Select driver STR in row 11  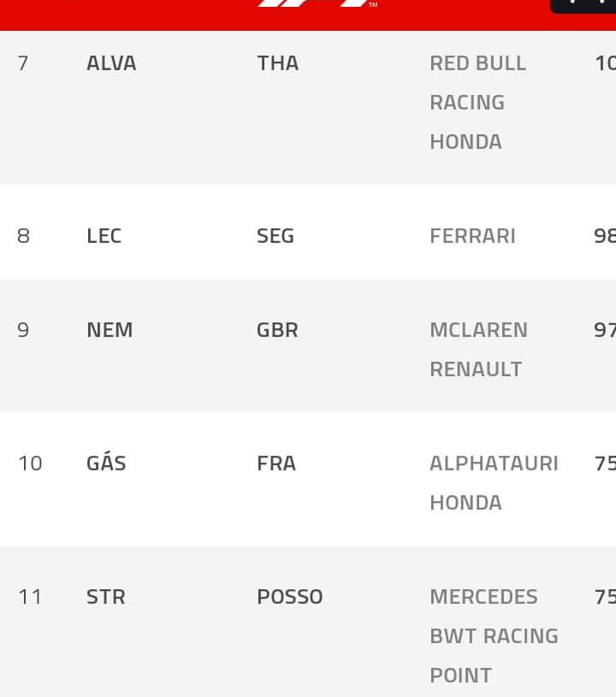click(106, 597)
